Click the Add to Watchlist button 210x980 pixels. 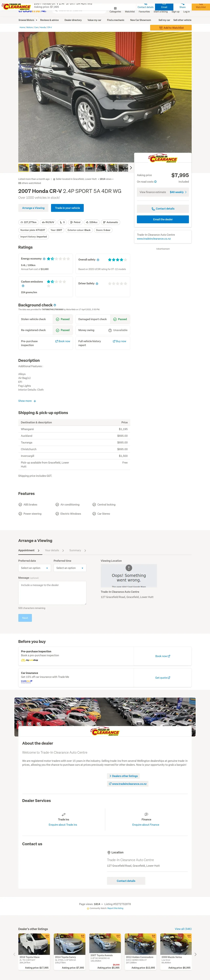click(171, 28)
